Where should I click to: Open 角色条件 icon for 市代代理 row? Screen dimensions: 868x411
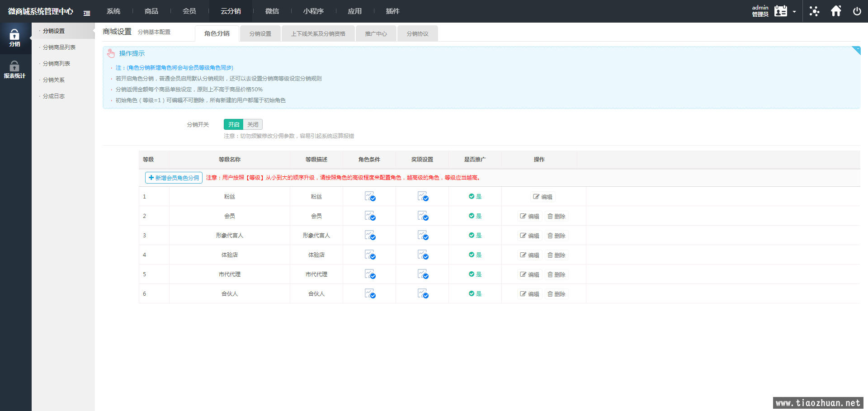point(370,274)
